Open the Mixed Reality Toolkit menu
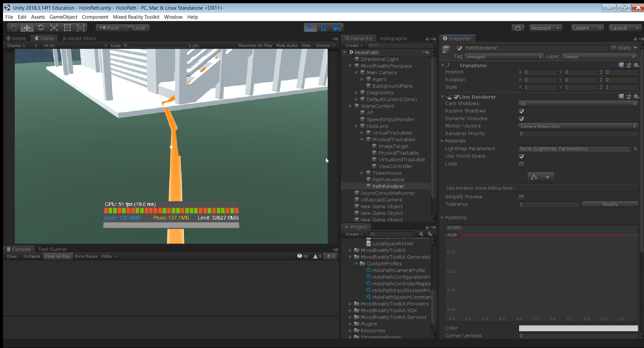Viewport: 644px width, 348px height. pos(136,17)
